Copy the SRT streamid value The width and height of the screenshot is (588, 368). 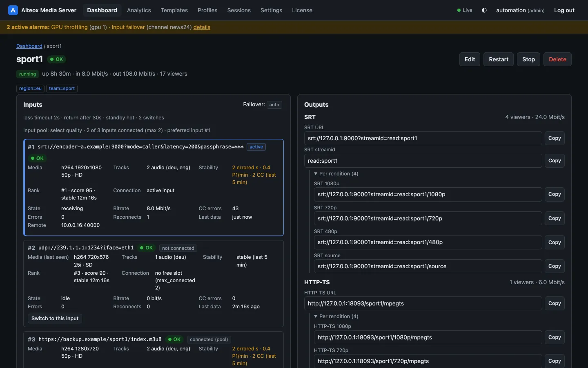click(555, 161)
